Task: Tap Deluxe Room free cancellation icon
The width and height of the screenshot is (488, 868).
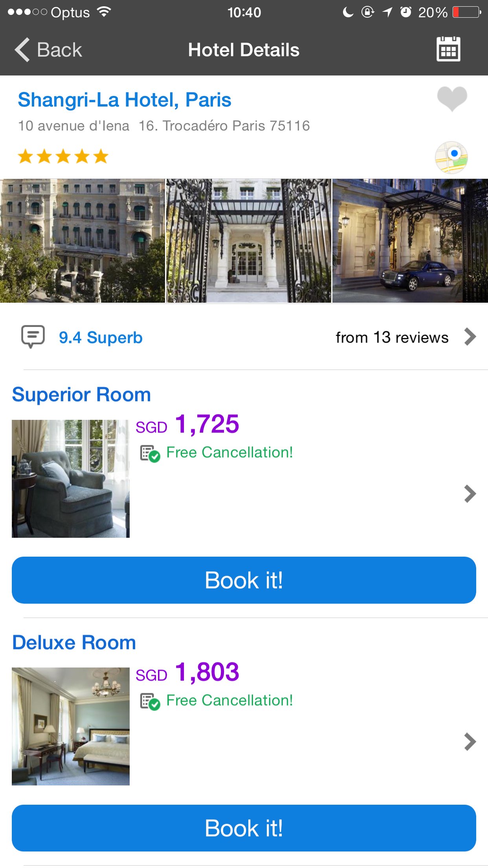Action: pos(150,702)
